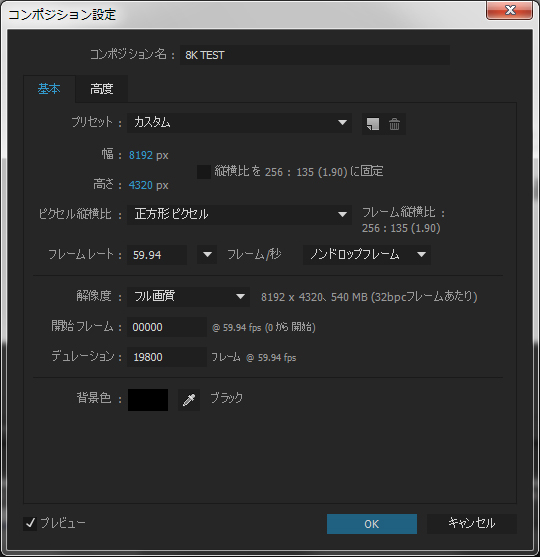Click the width value 8192
Screen dimensions: 540x557
141,155
